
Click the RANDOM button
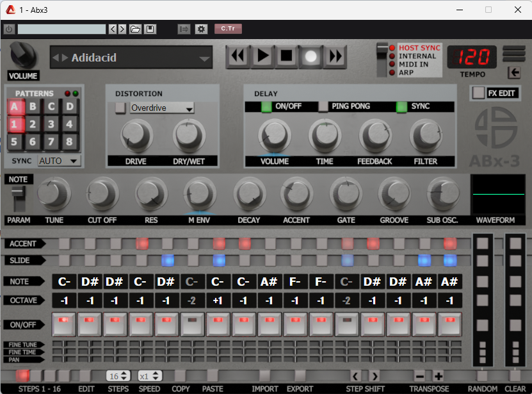tap(482, 376)
